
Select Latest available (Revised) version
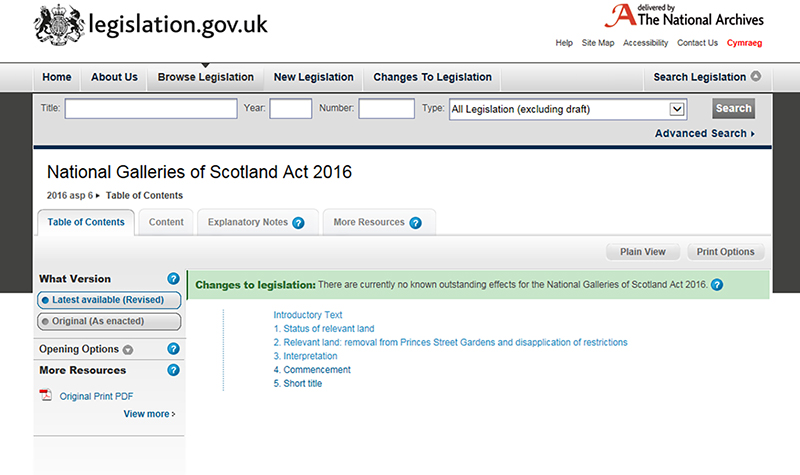[x=109, y=300]
